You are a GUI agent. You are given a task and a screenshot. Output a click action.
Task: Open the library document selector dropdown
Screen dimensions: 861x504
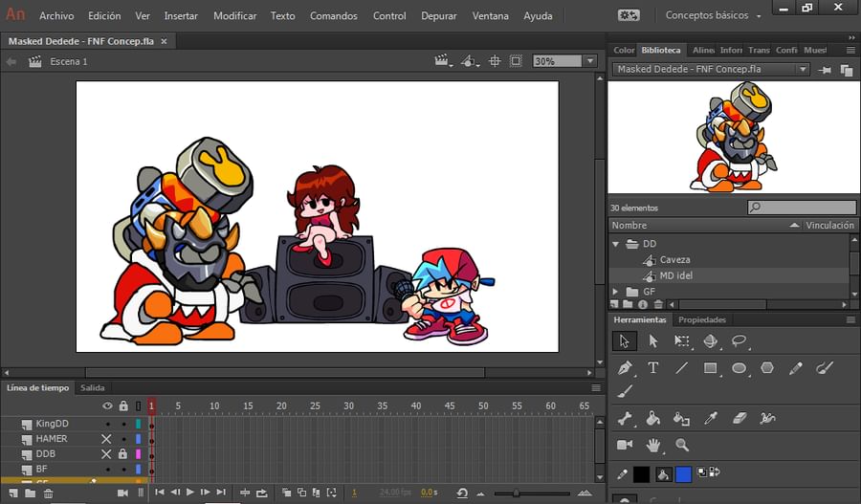(803, 69)
